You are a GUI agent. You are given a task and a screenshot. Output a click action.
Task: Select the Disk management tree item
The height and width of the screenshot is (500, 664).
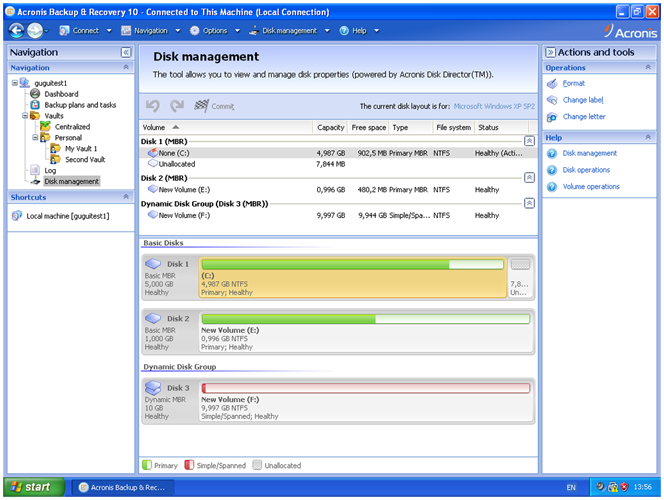pyautogui.click(x=72, y=181)
